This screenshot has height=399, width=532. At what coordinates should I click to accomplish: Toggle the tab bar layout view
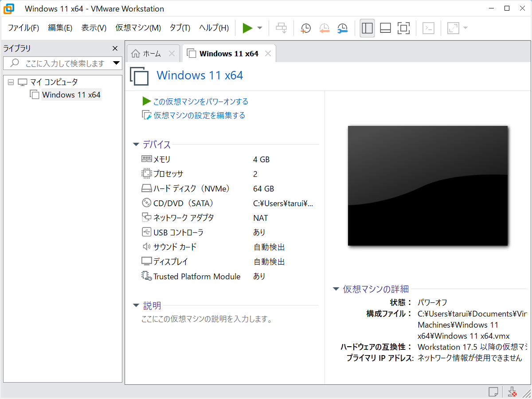(385, 27)
